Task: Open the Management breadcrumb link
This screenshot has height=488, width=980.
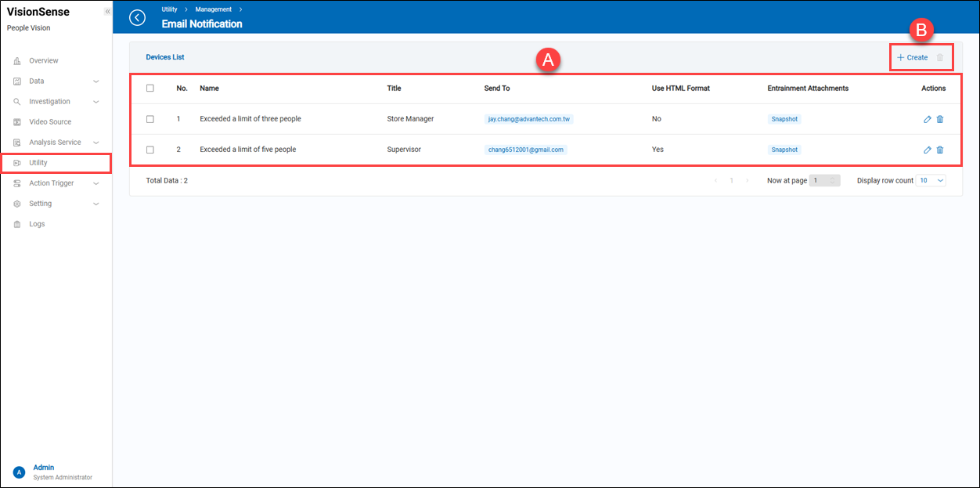Action: (x=213, y=9)
